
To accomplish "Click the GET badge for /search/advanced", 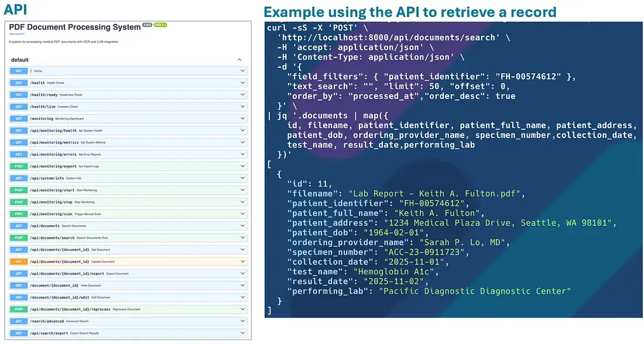I will 19,321.
